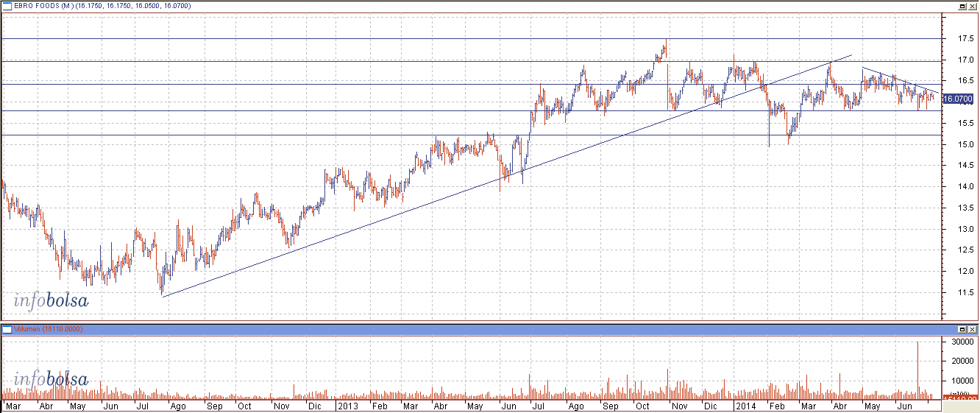980x413 pixels.
Task: Click the EBRO FOODS chart panel icon
Action: point(6,6)
